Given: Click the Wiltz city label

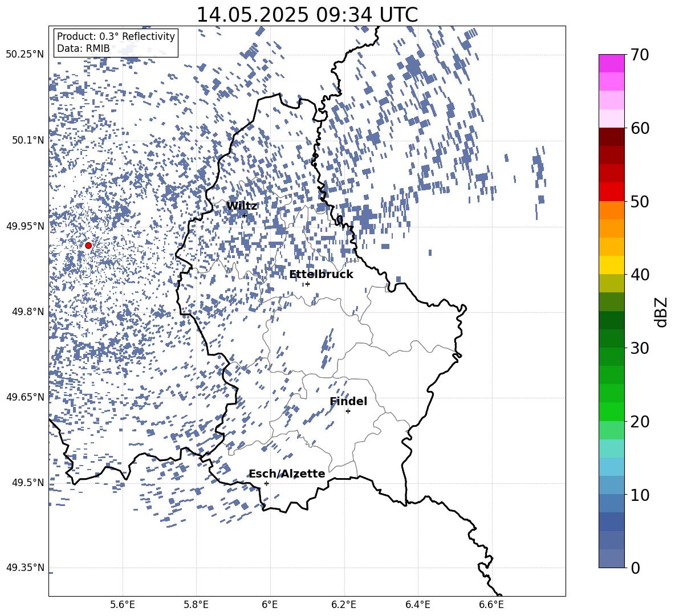Looking at the screenshot, I should click(x=242, y=206).
